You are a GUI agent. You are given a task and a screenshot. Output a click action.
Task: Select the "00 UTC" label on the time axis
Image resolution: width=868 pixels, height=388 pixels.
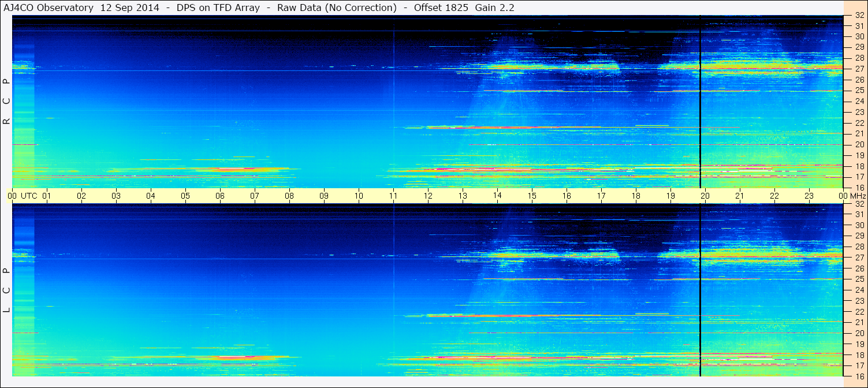[23, 196]
